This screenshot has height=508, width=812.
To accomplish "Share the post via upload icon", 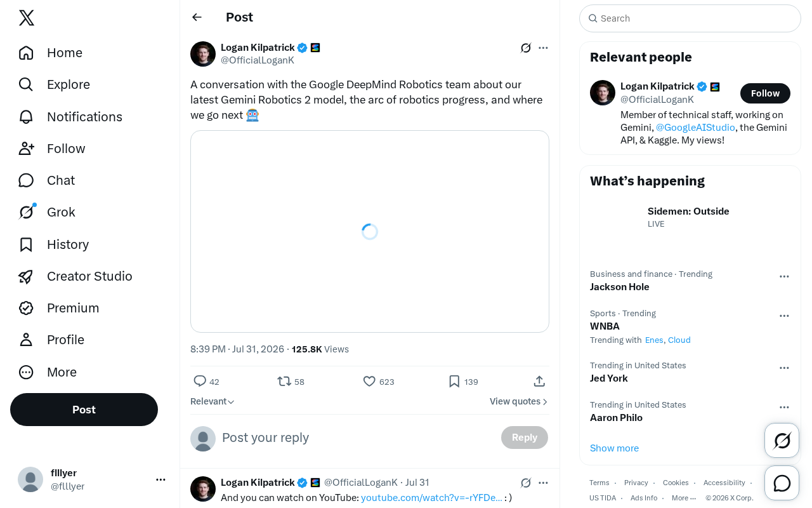I will point(539,381).
